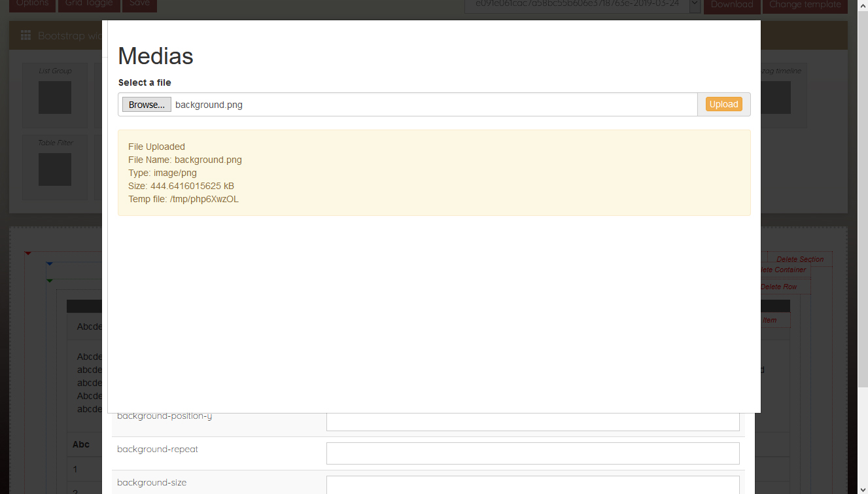Click the green row marker triangle

(x=49, y=281)
